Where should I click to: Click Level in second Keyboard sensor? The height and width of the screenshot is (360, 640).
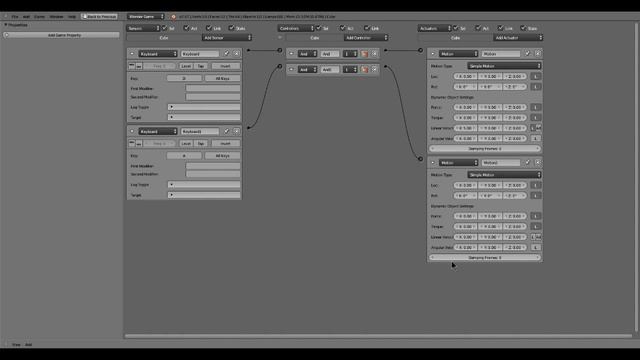tap(186, 143)
